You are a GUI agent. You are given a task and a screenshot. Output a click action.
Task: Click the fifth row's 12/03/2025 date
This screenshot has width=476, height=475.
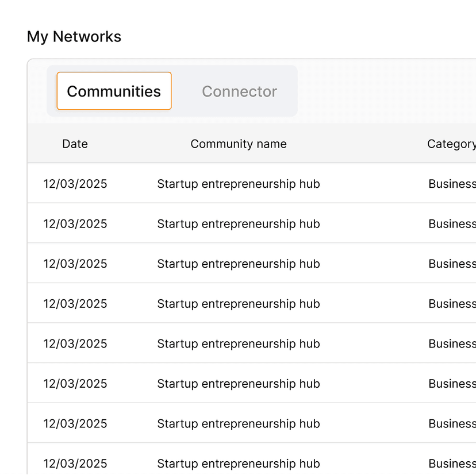coord(75,343)
